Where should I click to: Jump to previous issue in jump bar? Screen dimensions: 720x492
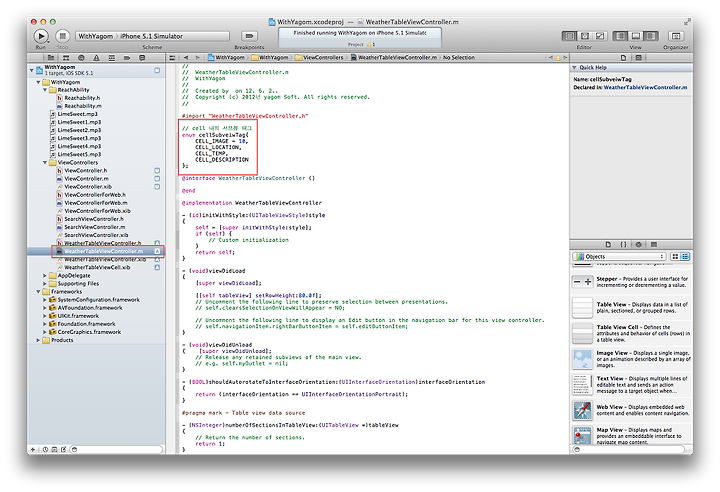coord(551,58)
